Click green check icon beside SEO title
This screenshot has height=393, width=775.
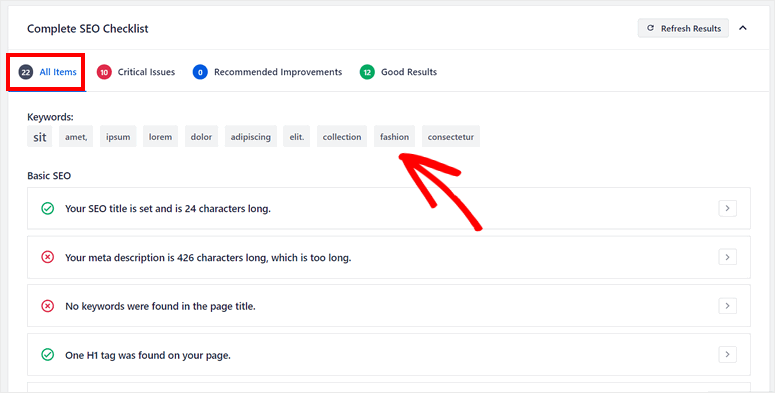click(47, 209)
